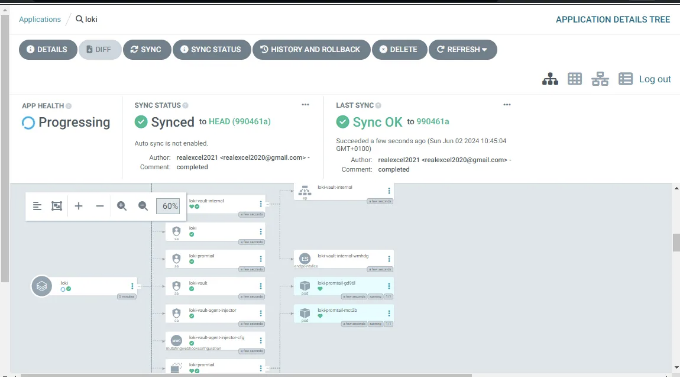This screenshot has width=680, height=377.
Task: Click the loki application stack icon
Action: pyautogui.click(x=42, y=286)
